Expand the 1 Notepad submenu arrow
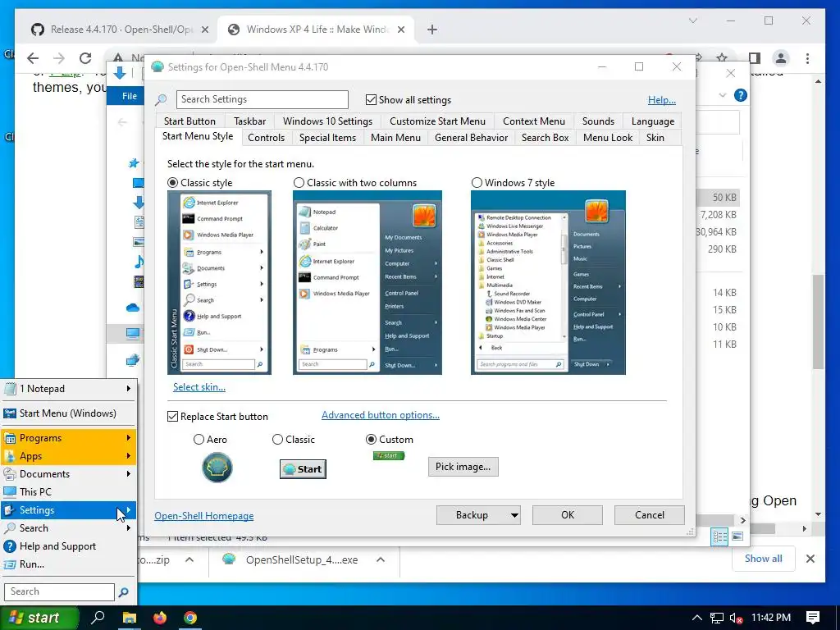This screenshot has width=840, height=630. (129, 388)
